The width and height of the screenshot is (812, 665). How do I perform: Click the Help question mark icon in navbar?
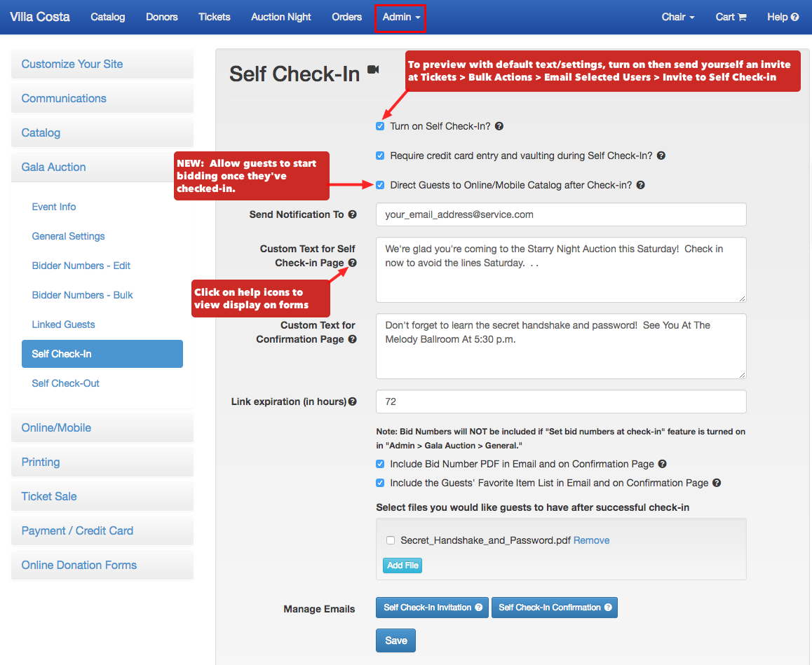pyautogui.click(x=795, y=17)
